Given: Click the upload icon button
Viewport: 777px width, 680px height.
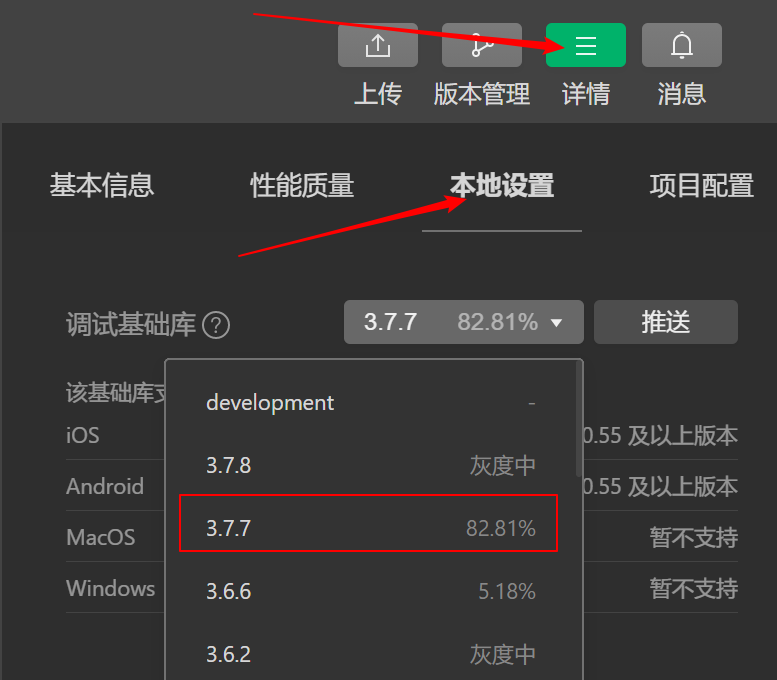Looking at the screenshot, I should pos(378,45).
